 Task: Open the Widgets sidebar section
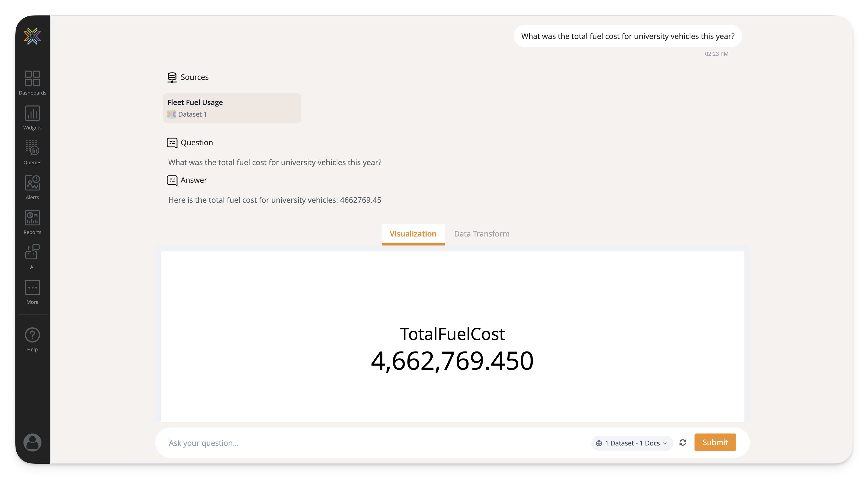(32, 117)
